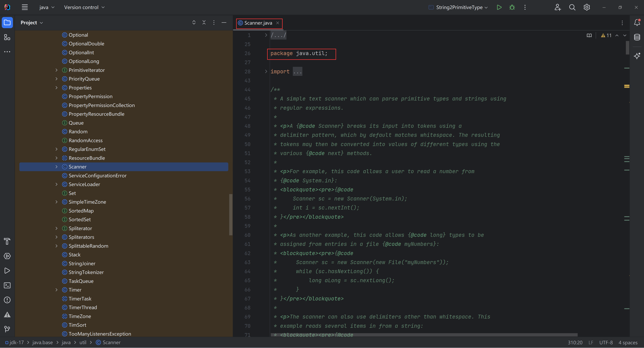Image resolution: width=644 pixels, height=348 pixels.
Task: Open the 11 warnings inspection widget
Action: (x=606, y=36)
